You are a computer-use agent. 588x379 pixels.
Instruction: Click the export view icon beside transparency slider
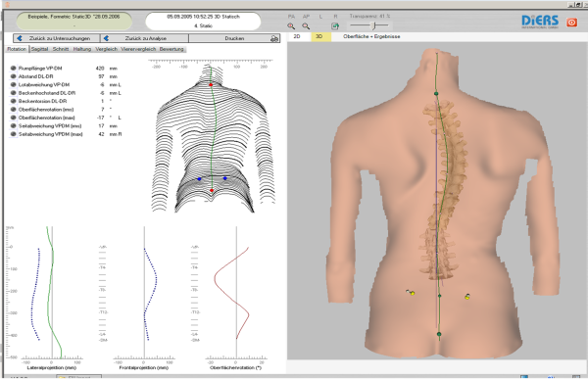click(335, 25)
